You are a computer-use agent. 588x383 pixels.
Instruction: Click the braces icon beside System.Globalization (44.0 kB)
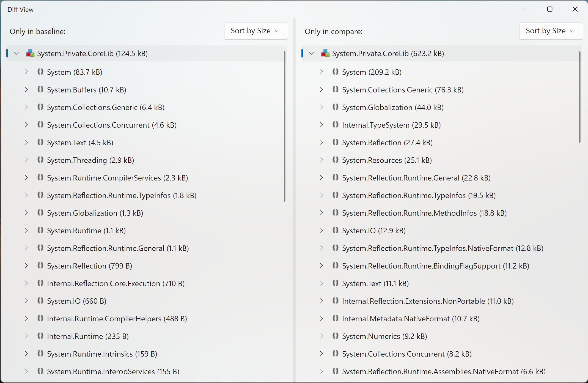pyautogui.click(x=335, y=107)
